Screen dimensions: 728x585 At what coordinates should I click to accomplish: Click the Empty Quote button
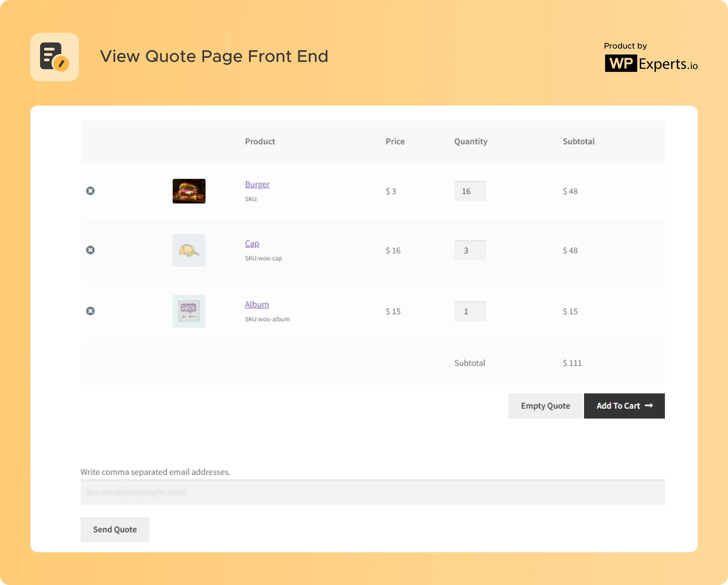(545, 406)
